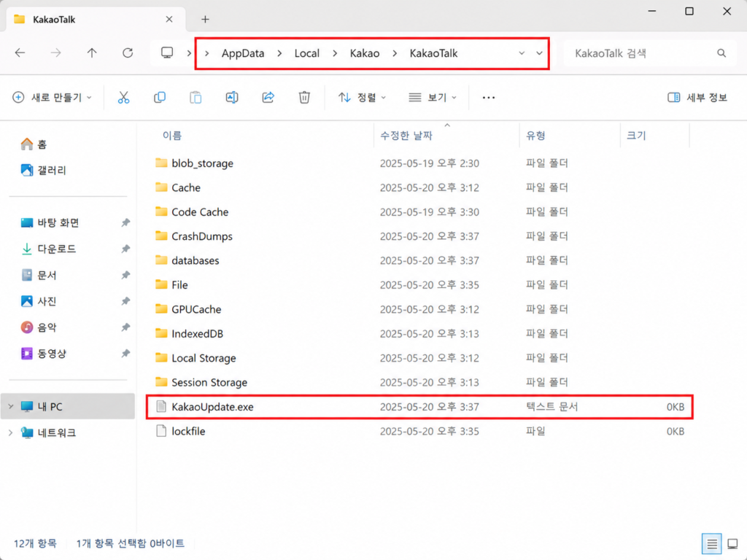Sort by the 이름 column header
The width and height of the screenshot is (747, 560).
[172, 136]
